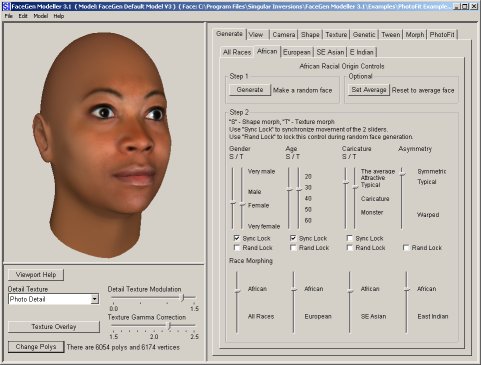481x365 pixels.
Task: Switch to the Camera tab
Action: click(284, 35)
